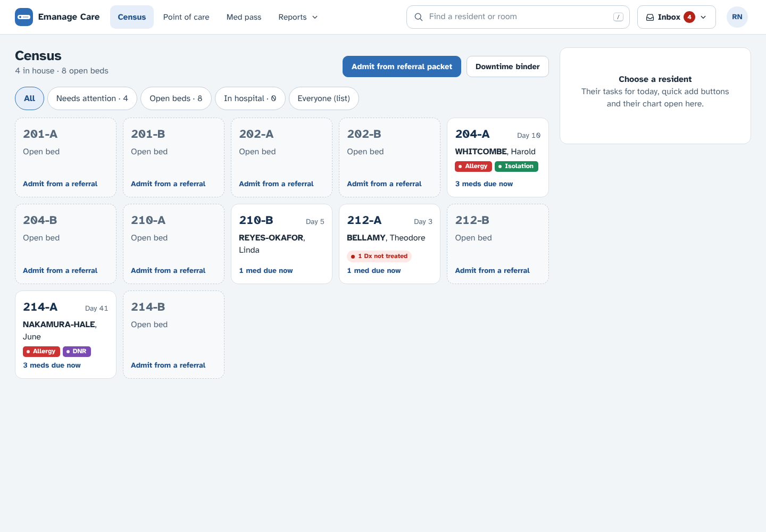Viewport: 766px width, 532px height.
Task: Expand the Inbox dropdown chevron
Action: tap(703, 17)
